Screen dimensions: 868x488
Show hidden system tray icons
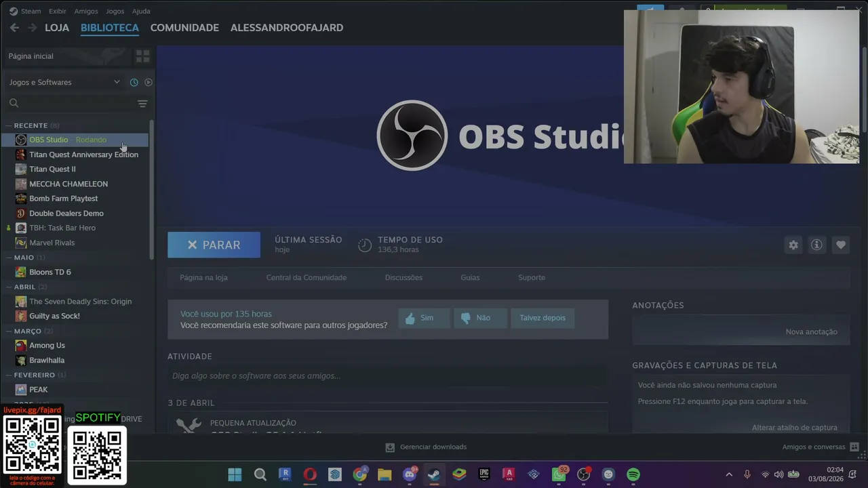[729, 474]
